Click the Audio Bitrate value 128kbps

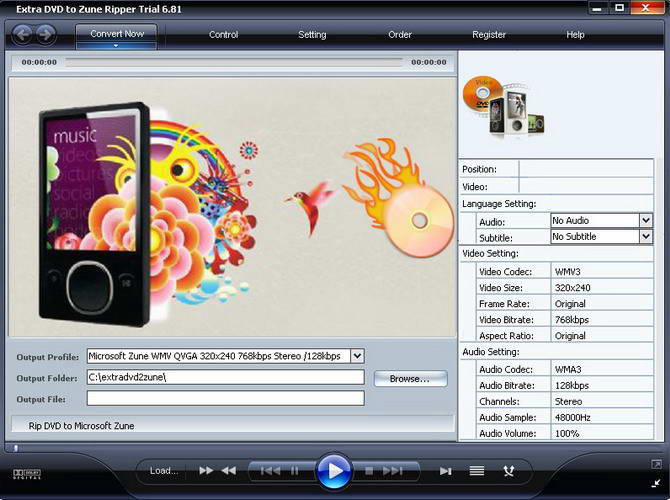point(572,385)
